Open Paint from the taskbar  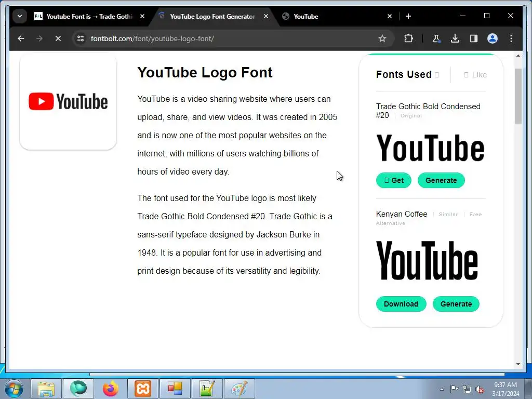240,389
